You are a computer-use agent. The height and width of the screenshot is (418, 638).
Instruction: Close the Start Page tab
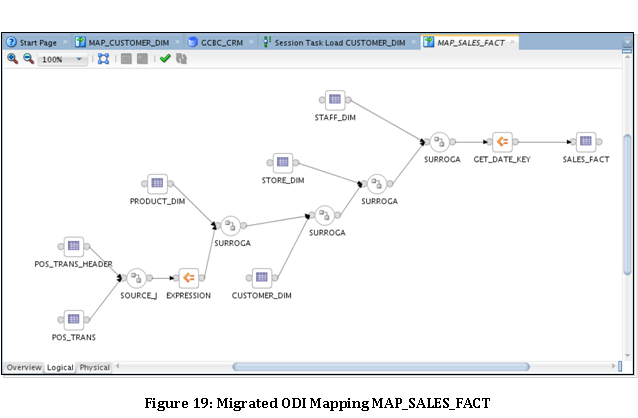click(x=65, y=42)
